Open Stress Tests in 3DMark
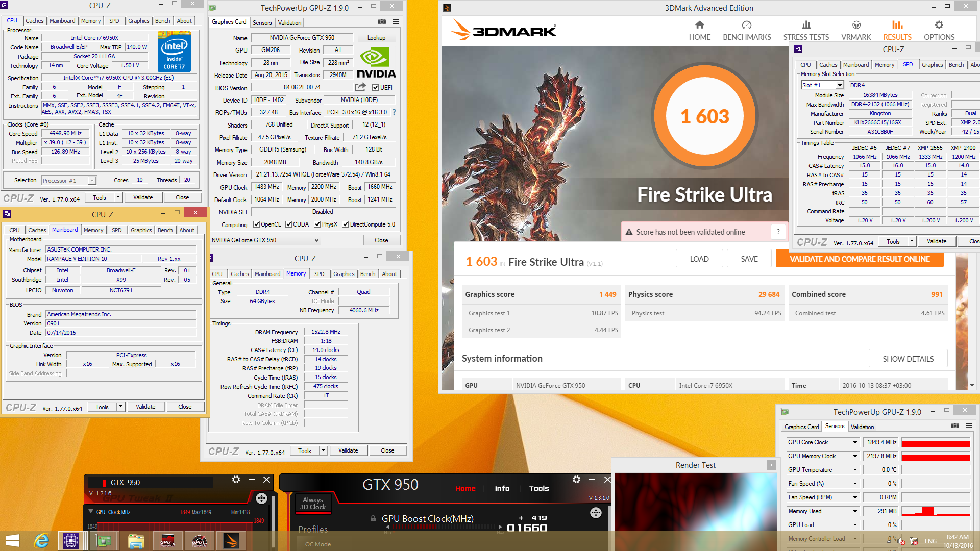 806,31
